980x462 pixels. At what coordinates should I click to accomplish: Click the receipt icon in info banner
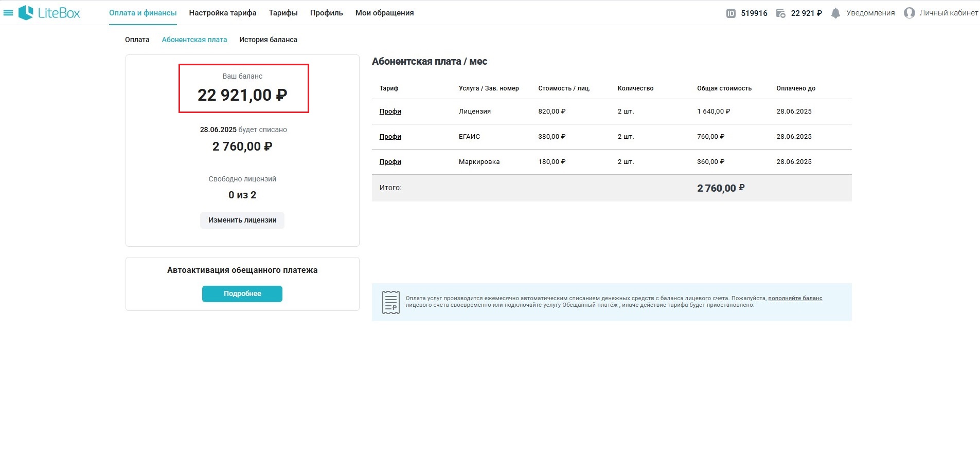[x=391, y=302]
